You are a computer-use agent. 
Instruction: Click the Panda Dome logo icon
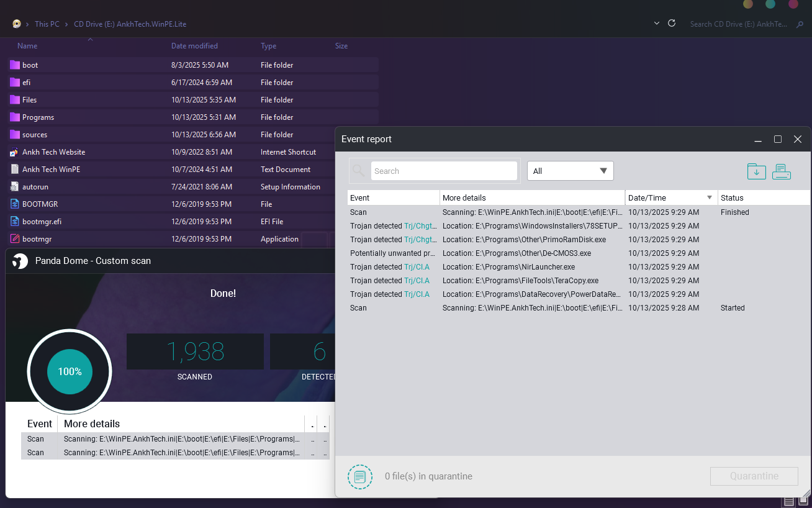tap(20, 261)
